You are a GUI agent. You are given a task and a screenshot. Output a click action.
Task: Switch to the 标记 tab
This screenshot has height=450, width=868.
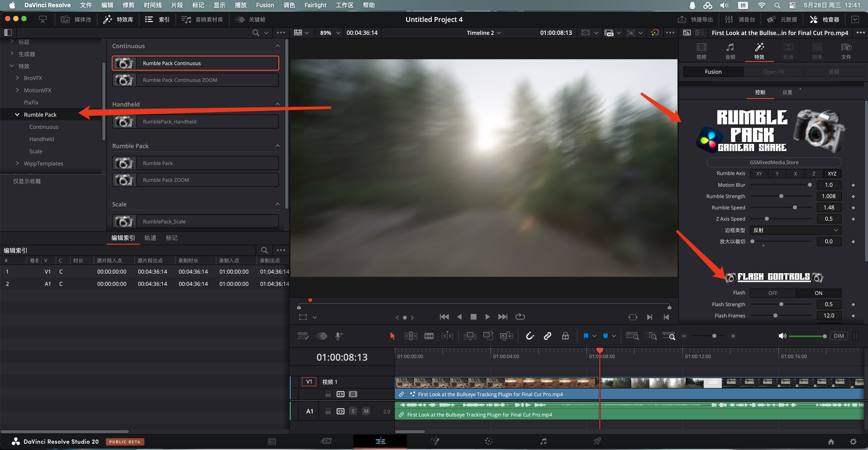[172, 238]
